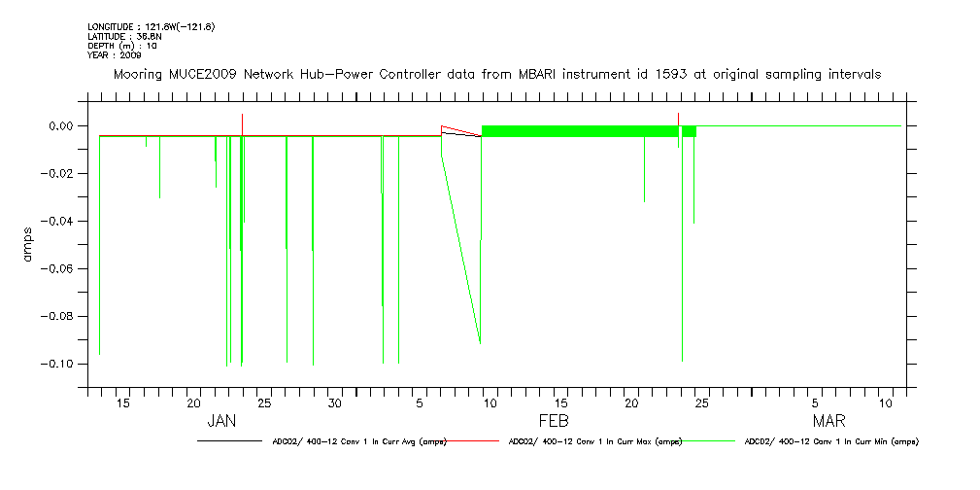Select the LONGITUDE header line
980x490 pixels.
151,26
